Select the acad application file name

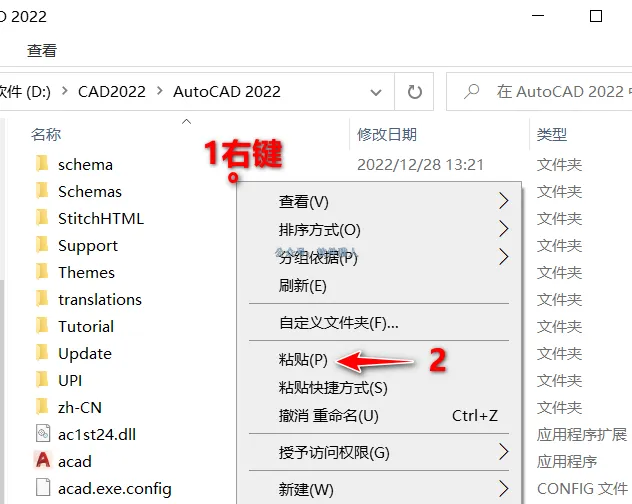(75, 462)
